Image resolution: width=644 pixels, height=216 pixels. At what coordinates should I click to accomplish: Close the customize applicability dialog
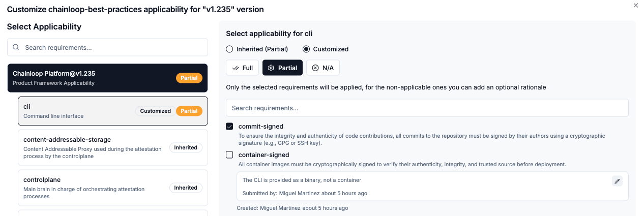[x=635, y=5]
